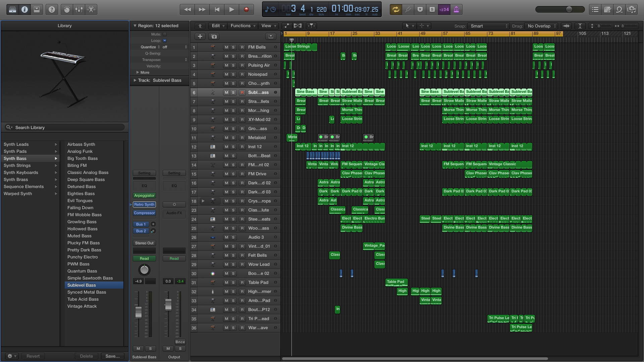Click the add track plus button
Image resolution: width=644 pixels, height=362 pixels.
coord(200,36)
